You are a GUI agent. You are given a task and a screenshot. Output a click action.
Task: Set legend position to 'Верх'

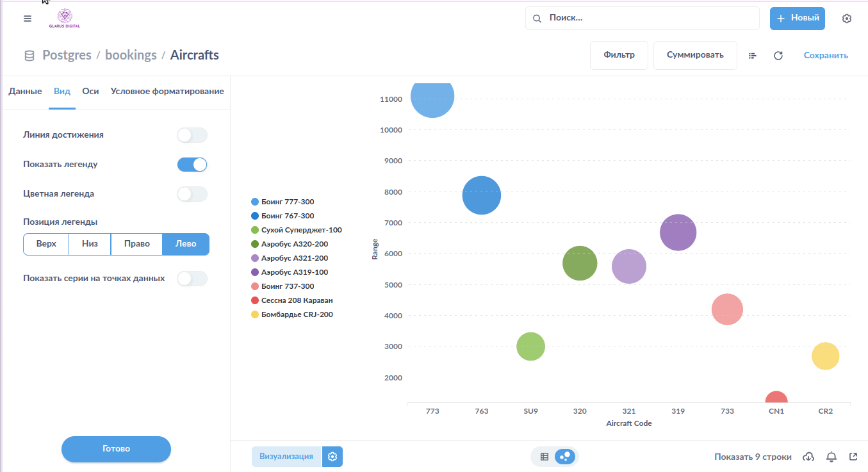(46, 244)
